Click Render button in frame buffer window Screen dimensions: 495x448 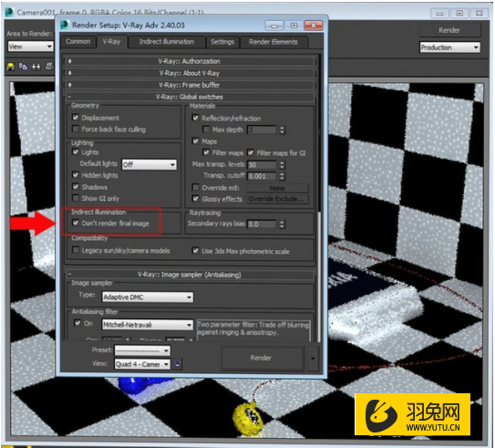449,30
